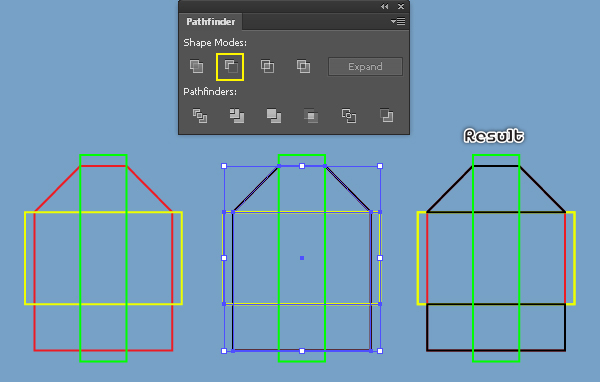Switch to the Pathfinder tab
600x382 pixels.
[210, 22]
